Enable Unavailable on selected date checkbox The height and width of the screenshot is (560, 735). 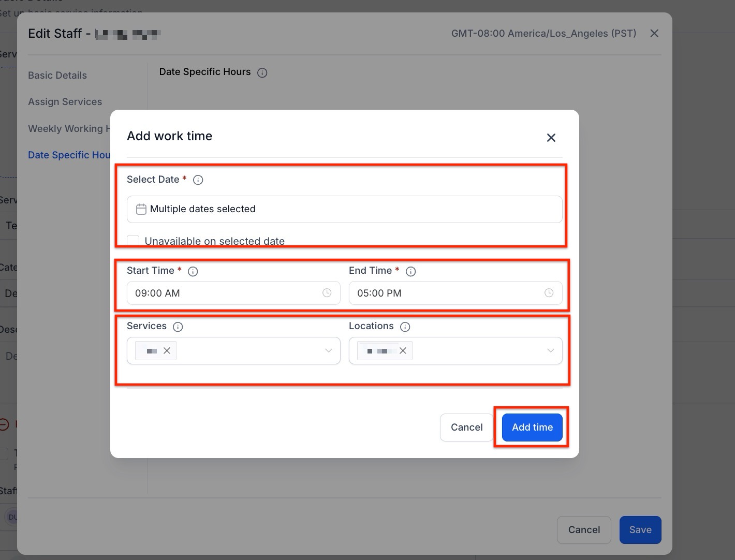pos(134,241)
